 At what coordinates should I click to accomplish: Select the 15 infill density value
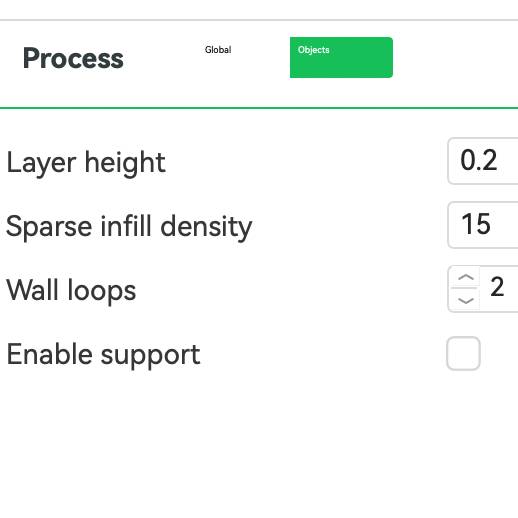(x=476, y=224)
